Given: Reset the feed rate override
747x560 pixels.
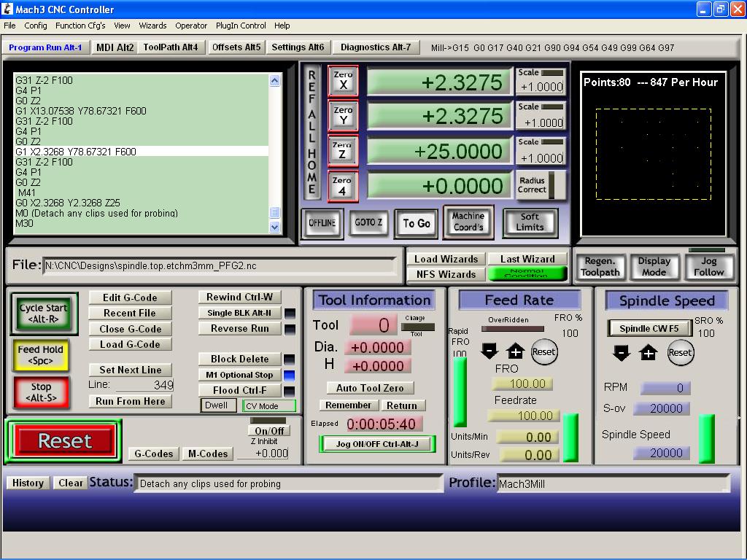Looking at the screenshot, I should [x=543, y=351].
